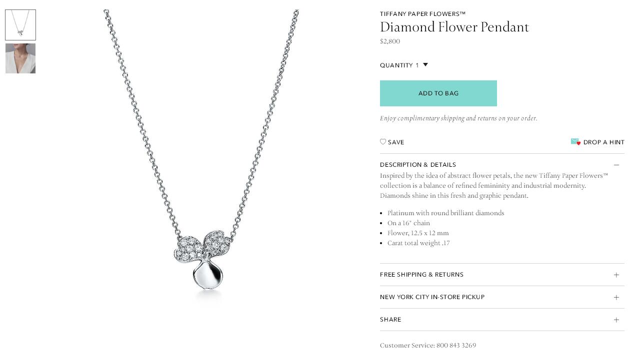Open the Quantity dropdown arrow
The height and width of the screenshot is (350, 644).
click(x=425, y=64)
